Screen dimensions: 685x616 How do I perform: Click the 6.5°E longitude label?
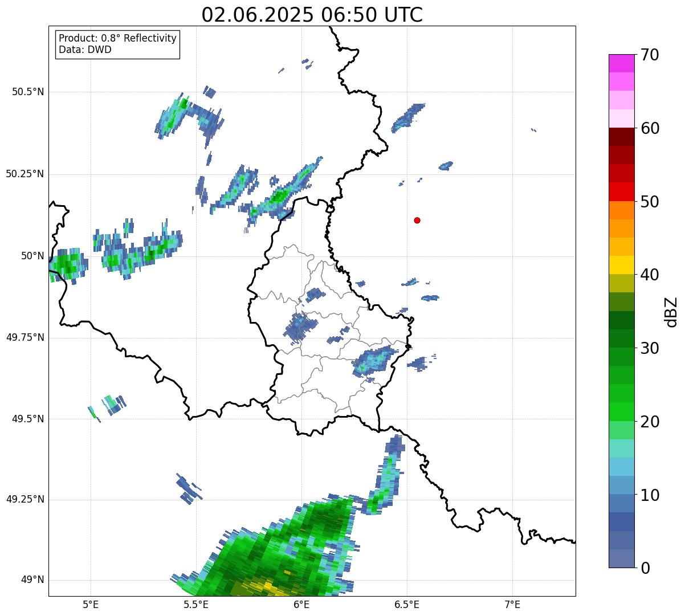pos(407,604)
